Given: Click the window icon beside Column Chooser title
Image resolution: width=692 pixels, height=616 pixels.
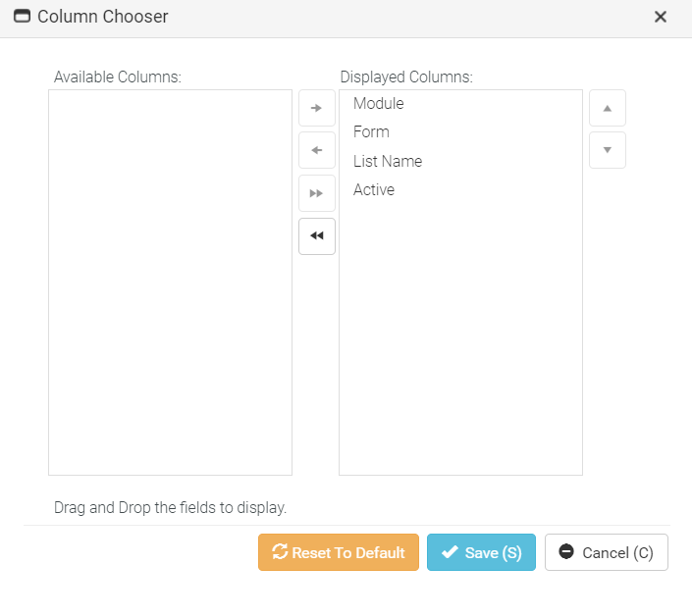Looking at the screenshot, I should click(22, 17).
